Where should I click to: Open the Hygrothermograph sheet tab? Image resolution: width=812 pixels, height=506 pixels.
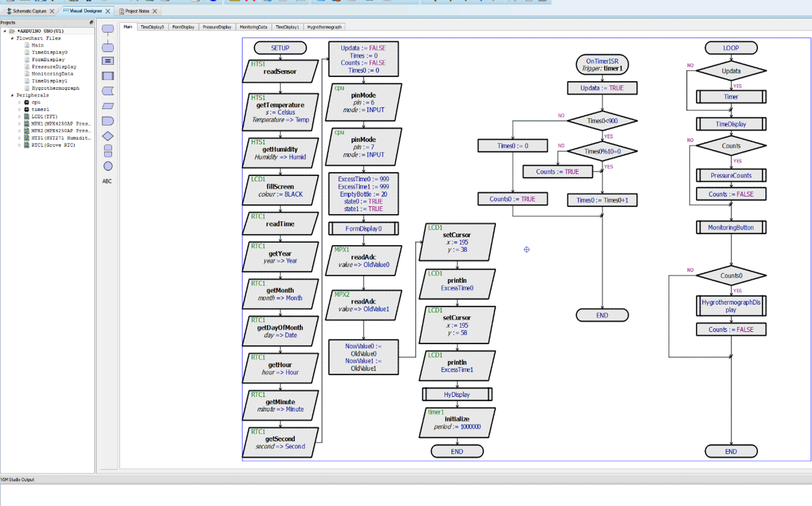click(x=325, y=27)
